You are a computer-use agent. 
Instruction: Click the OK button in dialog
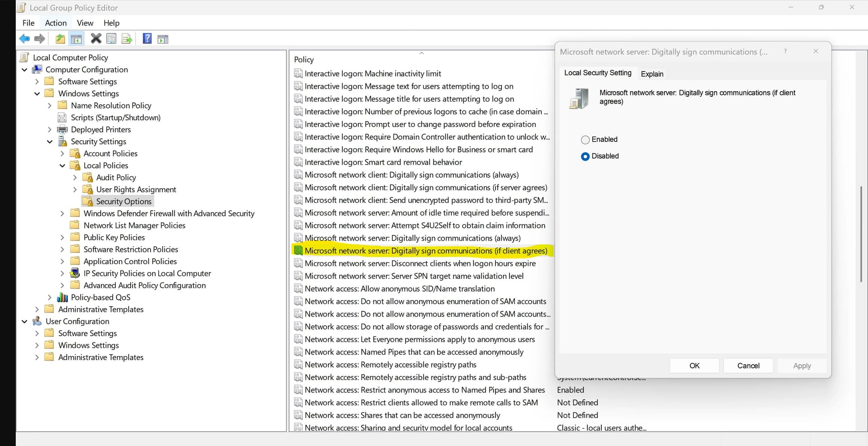click(694, 365)
